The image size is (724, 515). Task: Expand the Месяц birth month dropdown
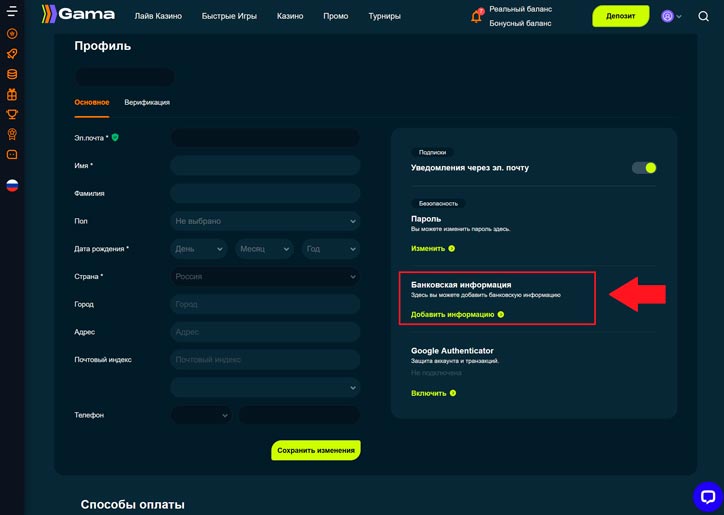pos(265,249)
